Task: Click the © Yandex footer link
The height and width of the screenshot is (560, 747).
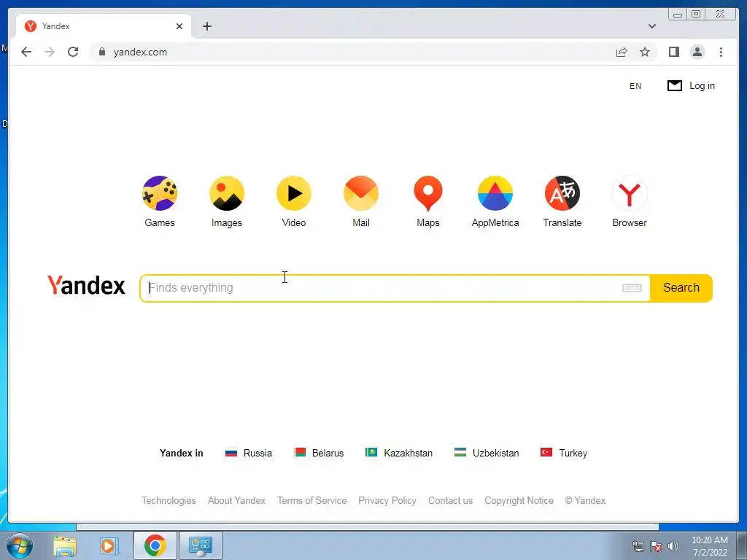Action: coord(586,500)
